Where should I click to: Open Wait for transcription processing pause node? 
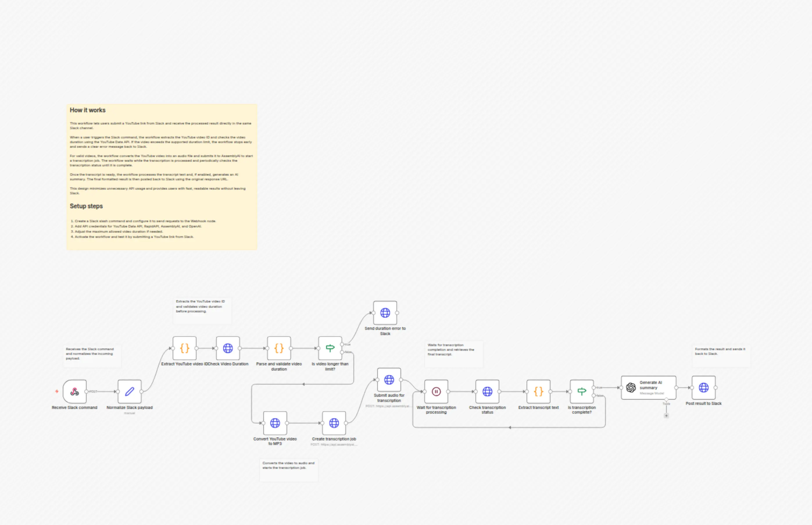click(436, 391)
